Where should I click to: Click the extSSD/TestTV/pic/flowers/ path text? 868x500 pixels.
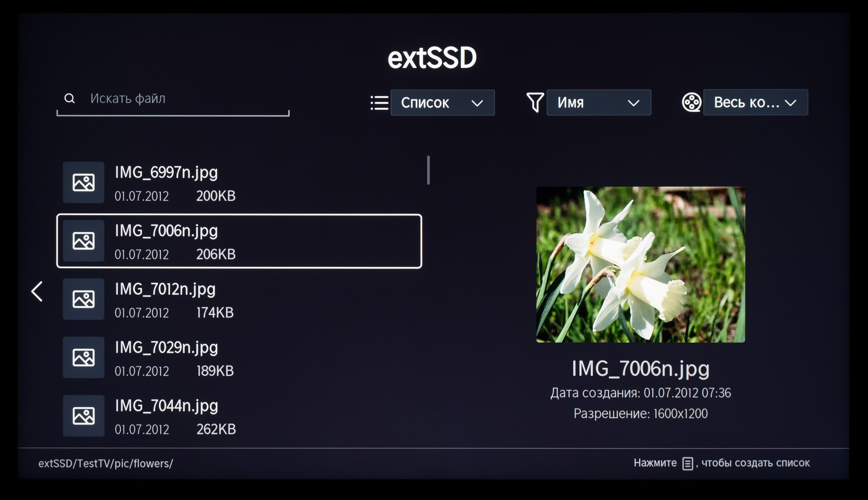click(106, 464)
